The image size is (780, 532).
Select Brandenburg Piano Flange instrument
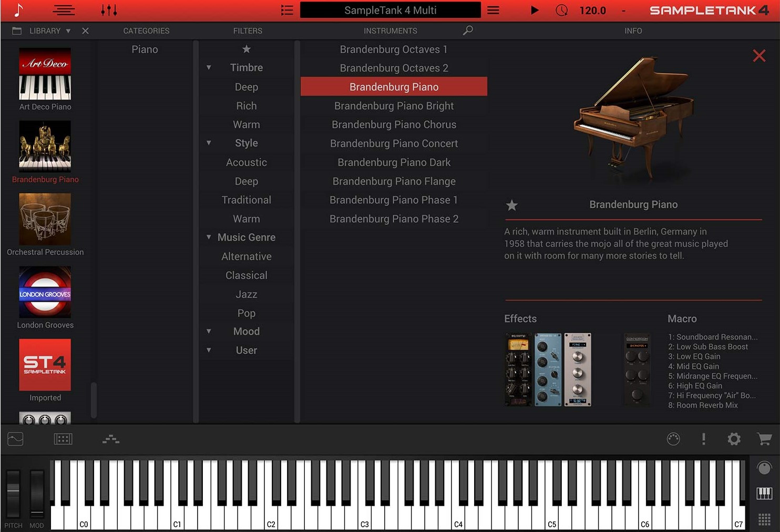pyautogui.click(x=394, y=181)
